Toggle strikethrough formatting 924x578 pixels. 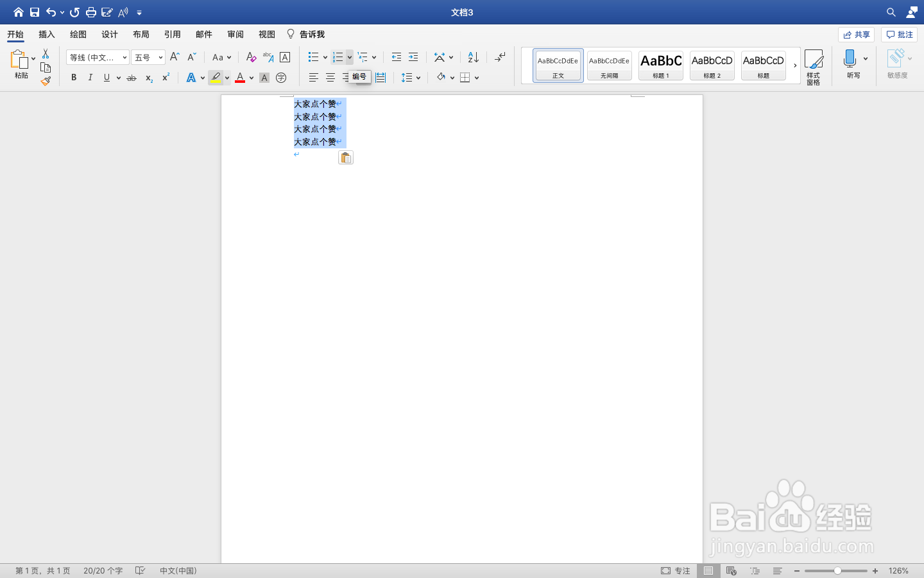(x=132, y=78)
